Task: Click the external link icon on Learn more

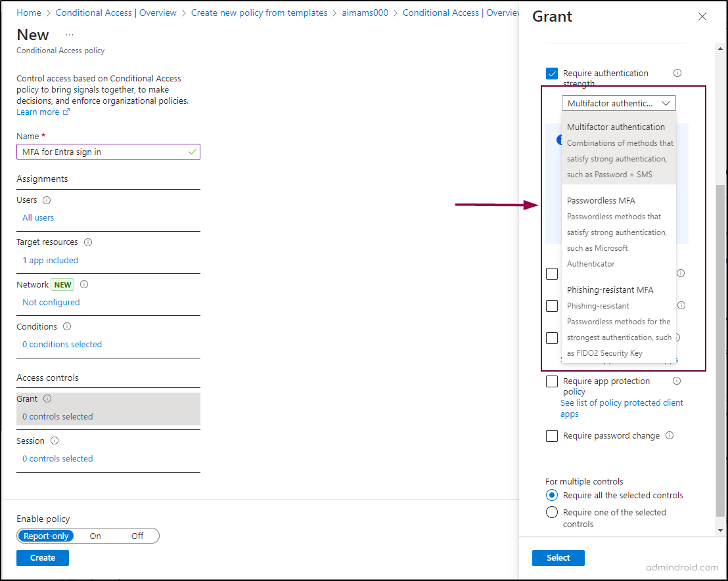Action: (66, 112)
